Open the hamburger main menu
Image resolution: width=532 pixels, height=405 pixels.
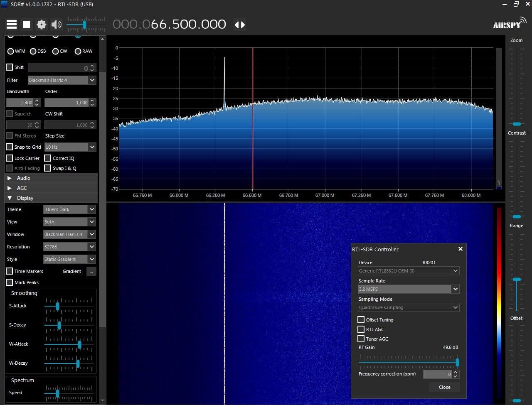(12, 25)
